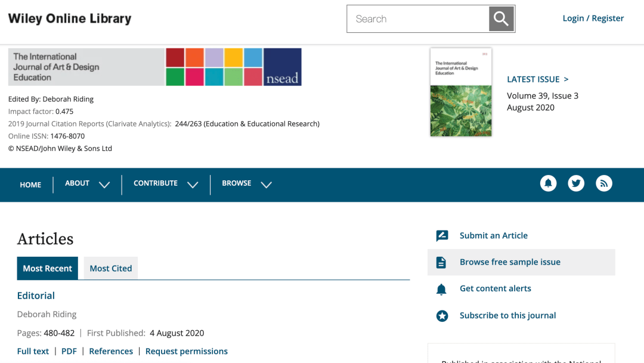Open the latest issue cover thumbnail
The height and width of the screenshot is (363, 644).
461,92
